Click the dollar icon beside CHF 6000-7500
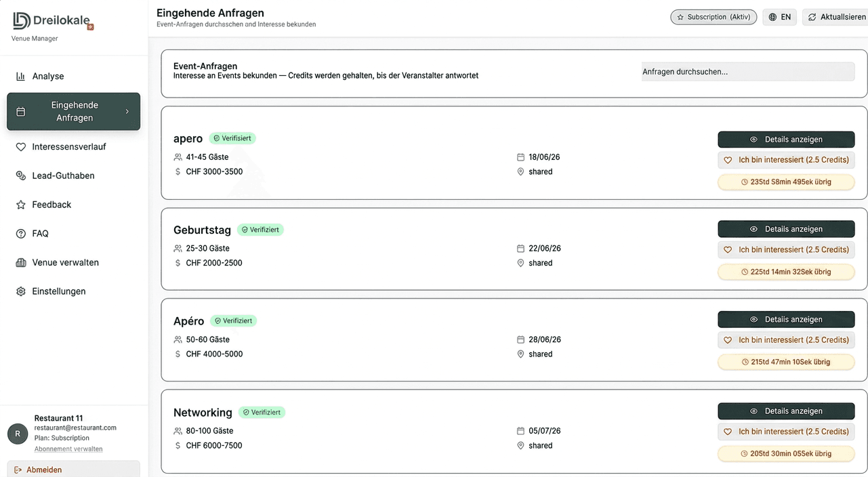 point(178,446)
